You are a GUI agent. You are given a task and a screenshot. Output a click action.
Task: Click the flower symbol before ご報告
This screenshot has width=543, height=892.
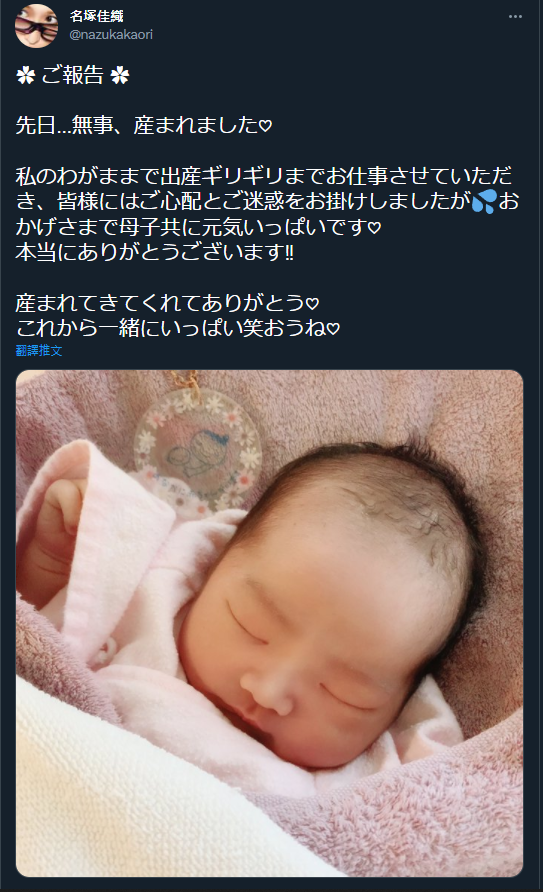26,75
